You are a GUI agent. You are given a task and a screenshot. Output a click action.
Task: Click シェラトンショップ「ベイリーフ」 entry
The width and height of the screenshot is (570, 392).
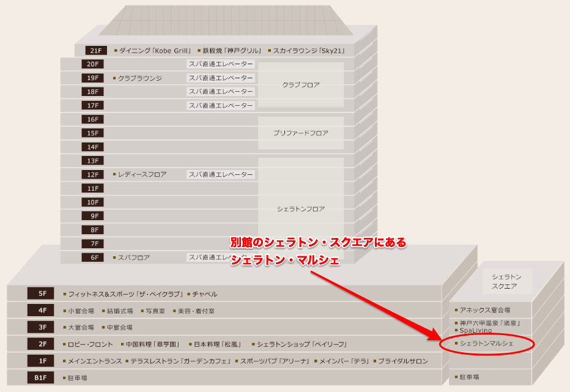point(302,344)
